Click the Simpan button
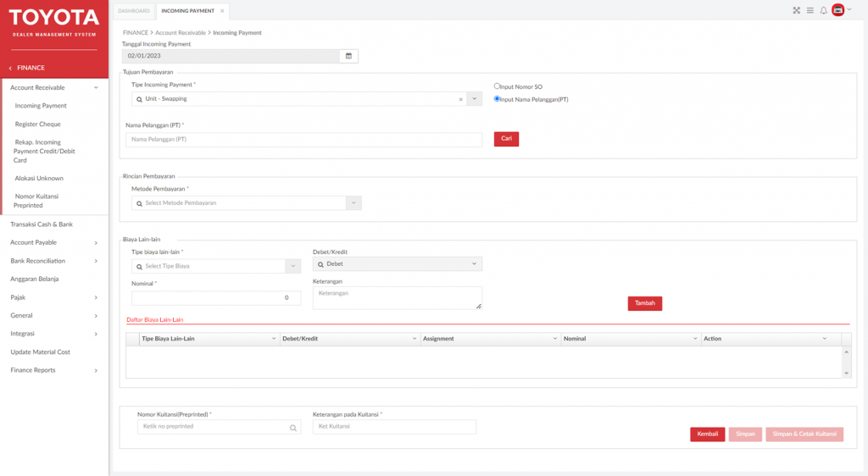Image resolution: width=868 pixels, height=476 pixels. [745, 434]
